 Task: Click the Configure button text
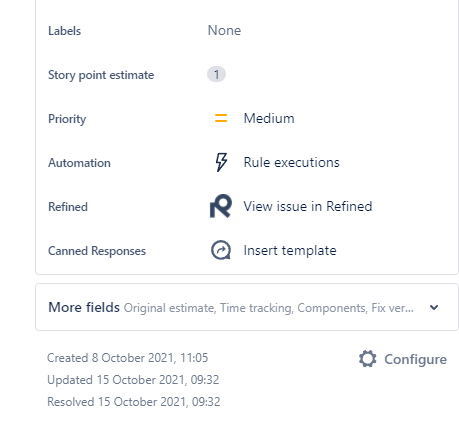pos(415,359)
